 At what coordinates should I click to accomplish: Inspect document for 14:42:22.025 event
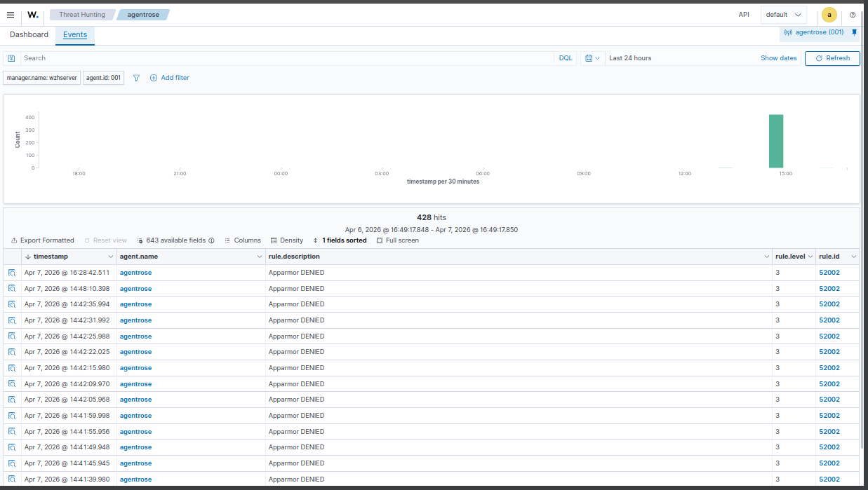(x=12, y=352)
